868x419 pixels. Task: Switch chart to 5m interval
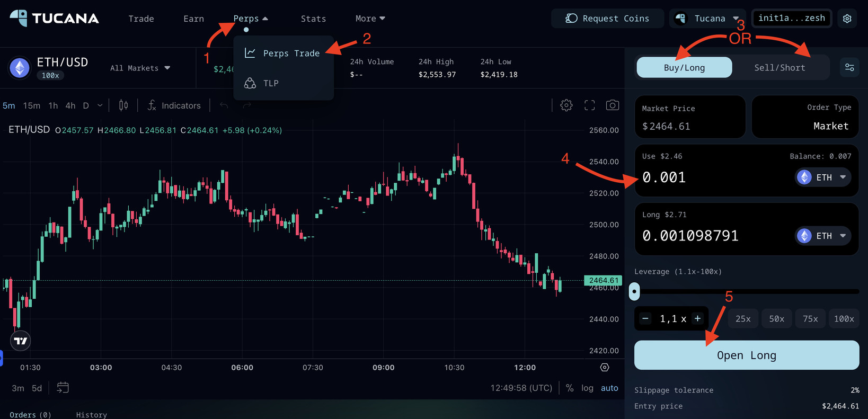(x=9, y=105)
